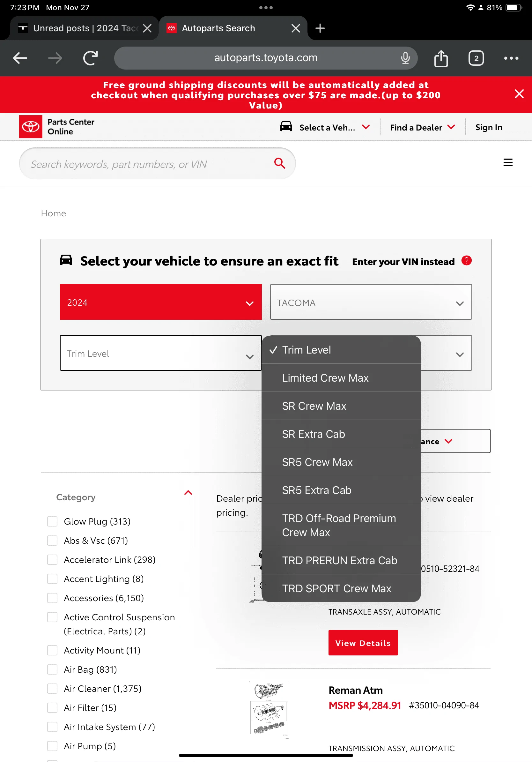
Task: Open the sort dropdown ending in 'ance'
Action: (455, 441)
